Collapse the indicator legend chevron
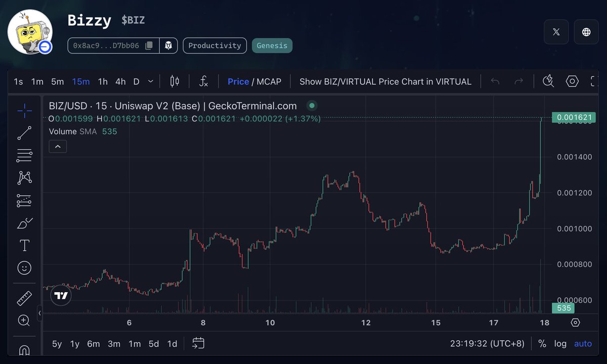Viewport: 607px width, 364px height. point(58,147)
